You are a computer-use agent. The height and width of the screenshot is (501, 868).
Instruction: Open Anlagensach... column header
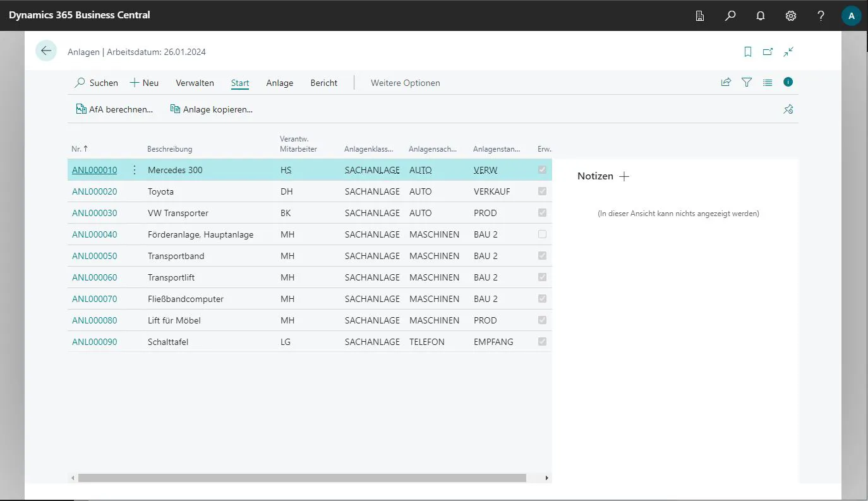(433, 149)
